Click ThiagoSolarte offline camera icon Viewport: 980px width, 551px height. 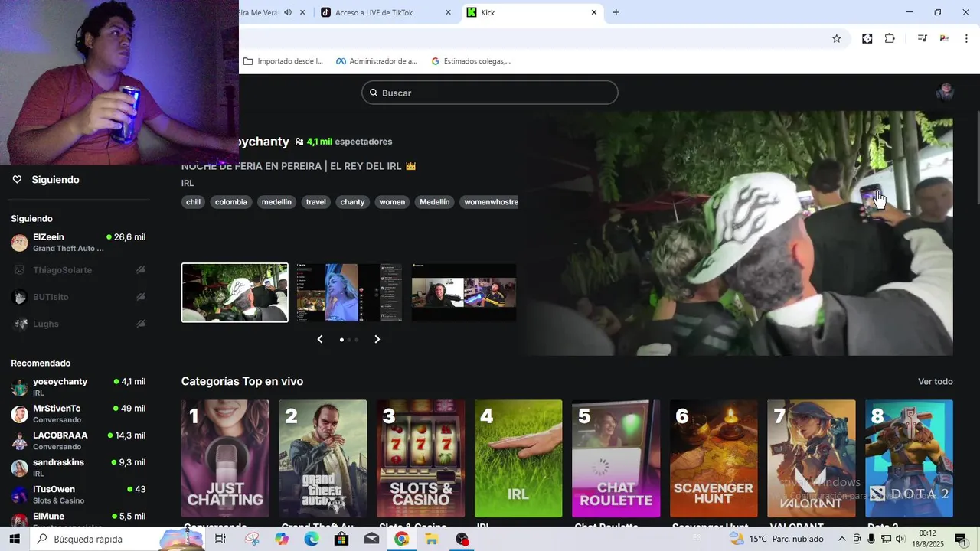(x=141, y=270)
